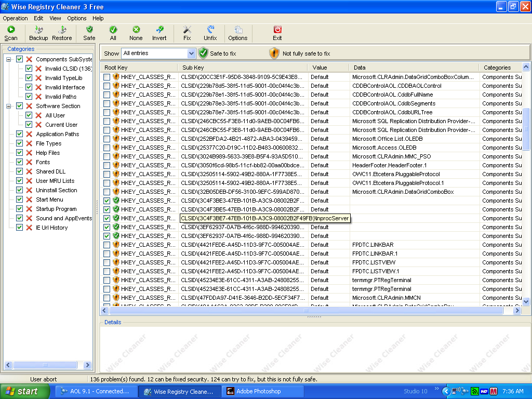Click the Restore toolbar icon

(x=62, y=30)
